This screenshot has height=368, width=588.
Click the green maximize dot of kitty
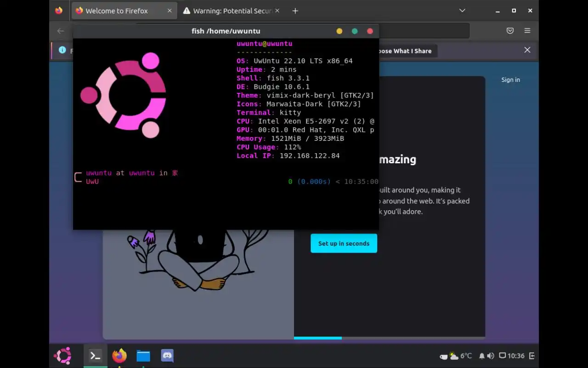[x=355, y=31]
